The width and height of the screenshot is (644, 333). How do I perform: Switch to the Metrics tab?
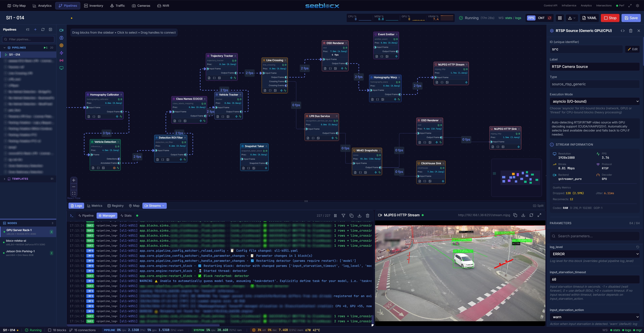tap(95, 206)
